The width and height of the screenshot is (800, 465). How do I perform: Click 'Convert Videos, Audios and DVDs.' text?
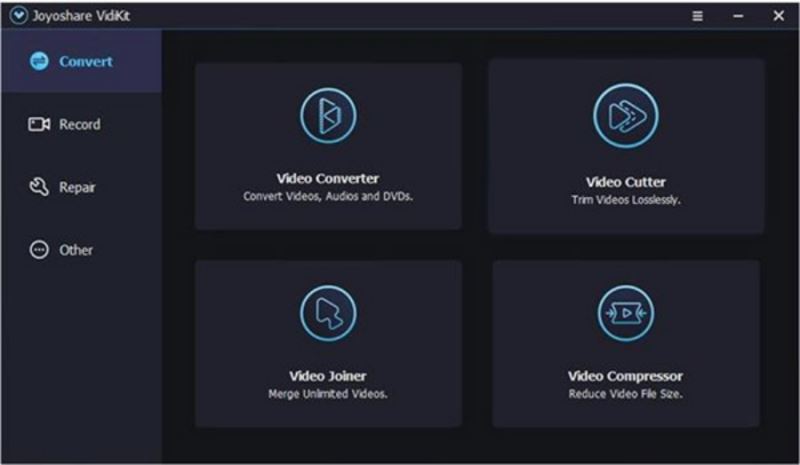click(x=328, y=197)
